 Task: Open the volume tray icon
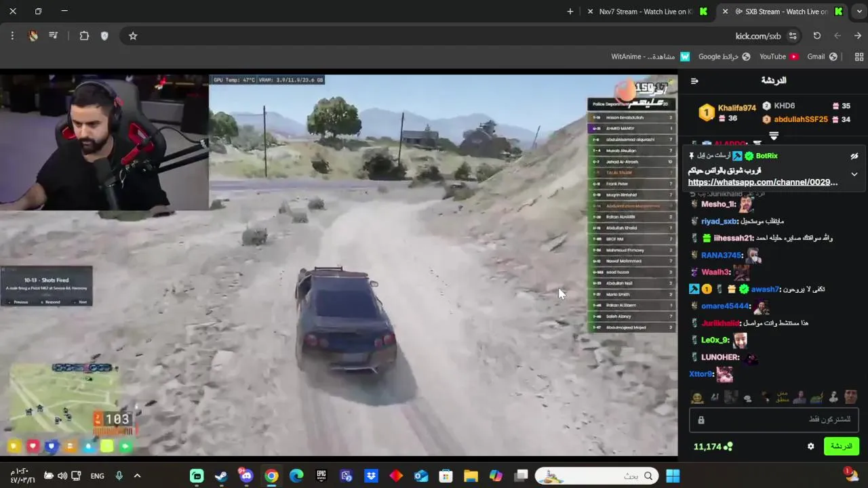(62, 476)
